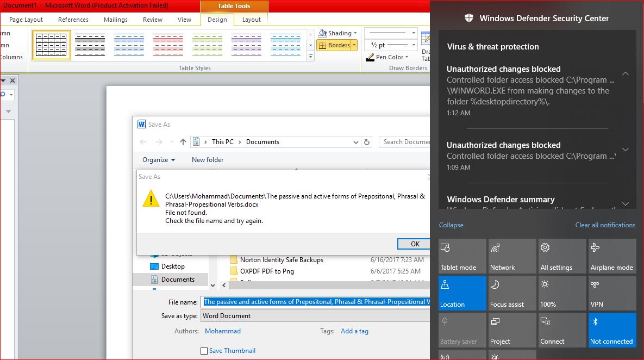Open the Connect quick action

(562, 330)
